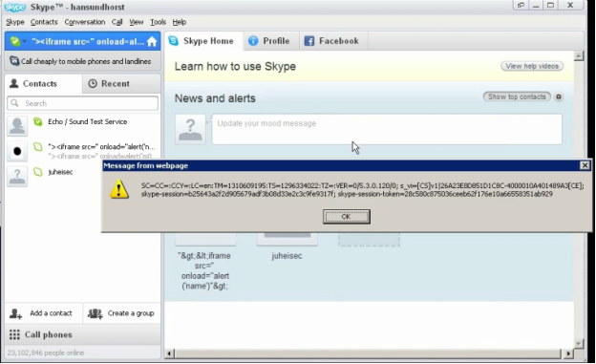Switch to the Recent tab
The height and width of the screenshot is (364, 596).
pyautogui.click(x=121, y=84)
